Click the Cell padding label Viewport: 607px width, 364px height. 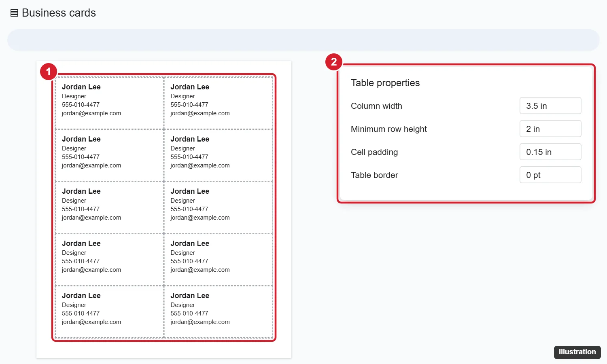374,152
